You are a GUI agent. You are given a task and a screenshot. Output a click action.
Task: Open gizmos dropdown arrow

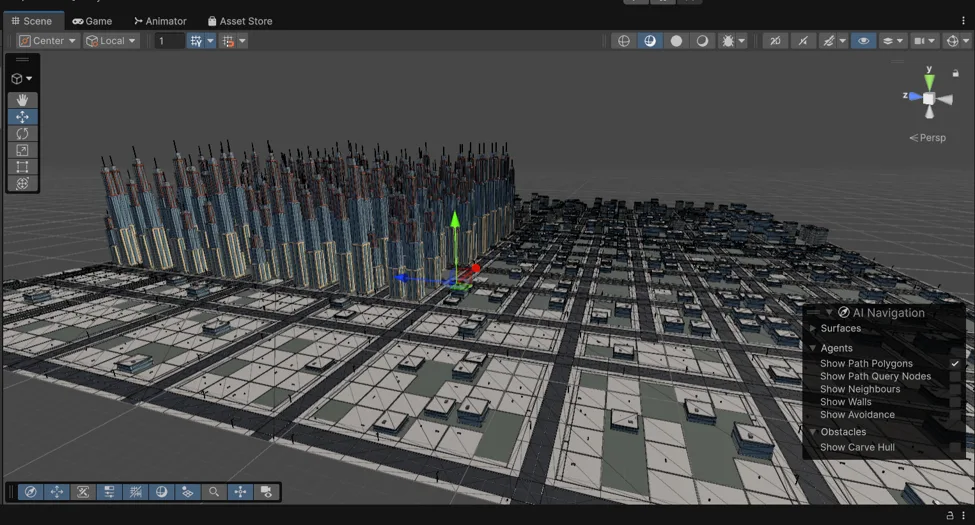[966, 41]
